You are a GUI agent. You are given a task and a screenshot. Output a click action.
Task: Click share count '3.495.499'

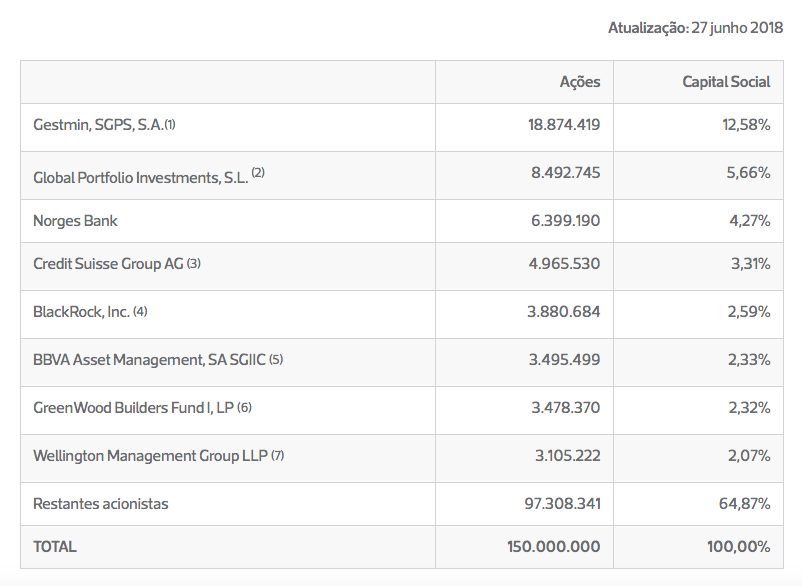tap(564, 360)
